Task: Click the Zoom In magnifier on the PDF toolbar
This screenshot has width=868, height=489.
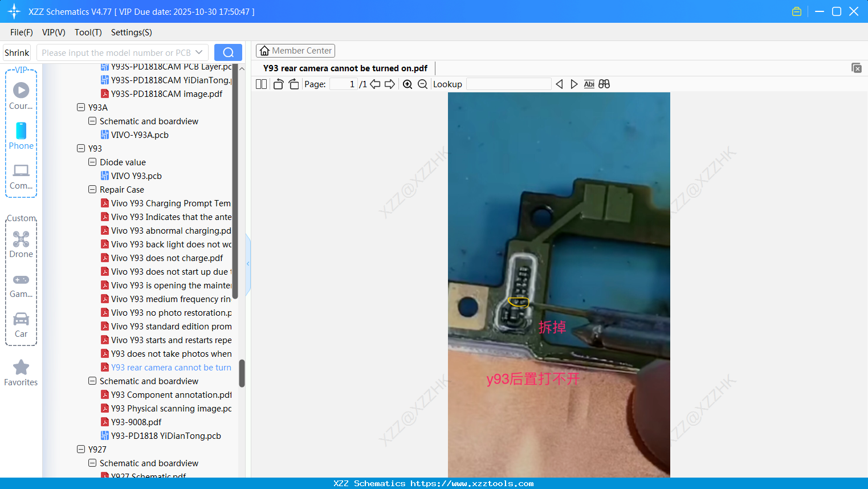Action: pos(407,84)
